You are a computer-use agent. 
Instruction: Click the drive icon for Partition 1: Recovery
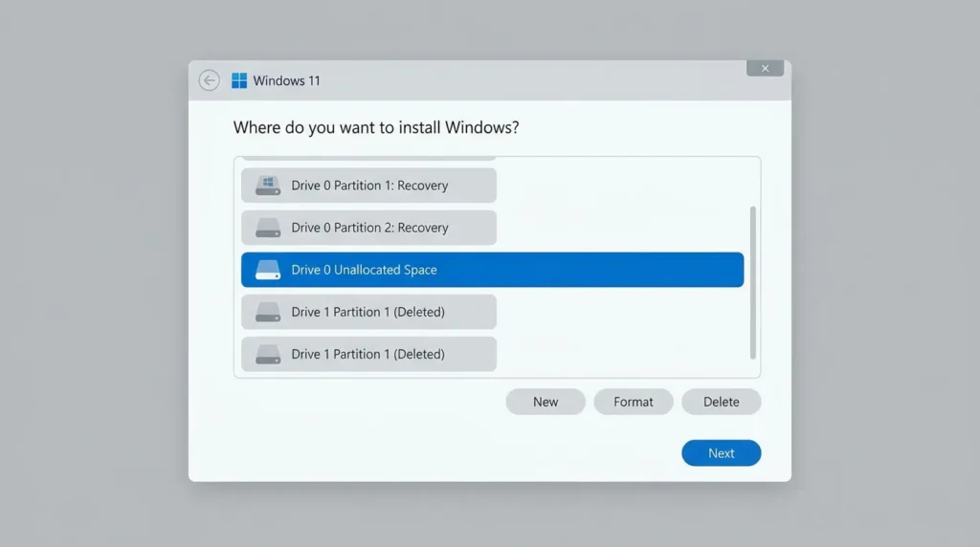pos(268,186)
